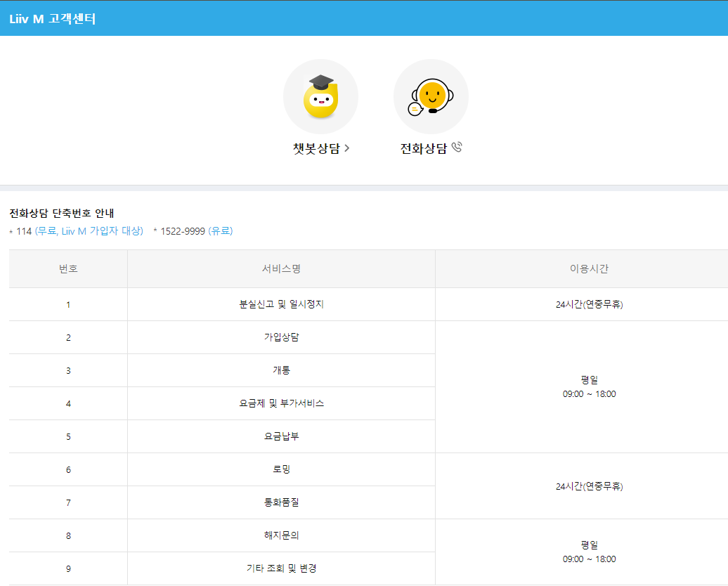
Task: Click the (유료) note
Action: [x=221, y=231]
